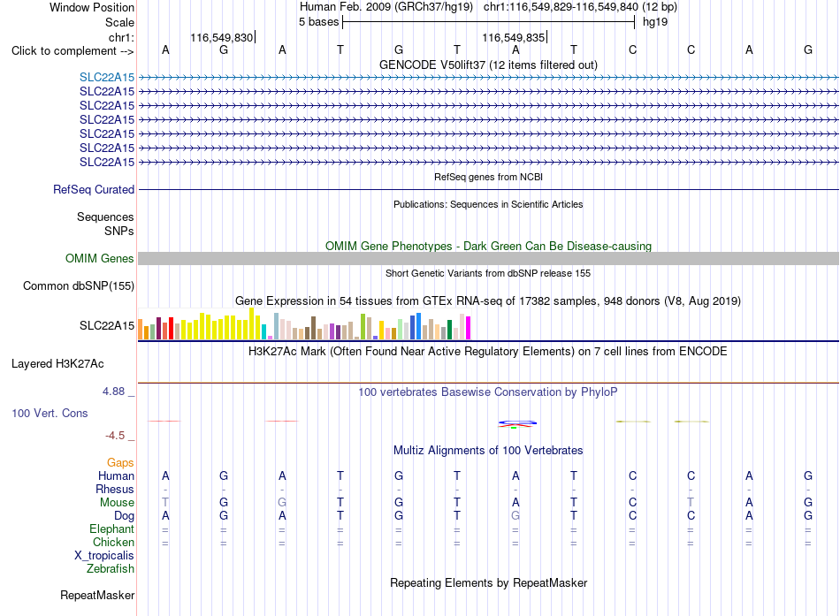The image size is (840, 616).
Task: Click the blue-red PhyloP conservation mark
Action: (517, 424)
